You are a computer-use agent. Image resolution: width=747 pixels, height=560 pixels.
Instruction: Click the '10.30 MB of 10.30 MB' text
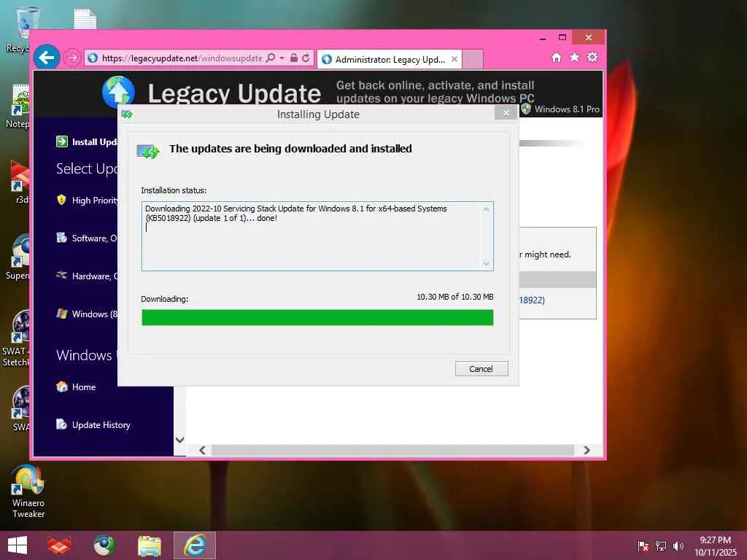tap(455, 297)
